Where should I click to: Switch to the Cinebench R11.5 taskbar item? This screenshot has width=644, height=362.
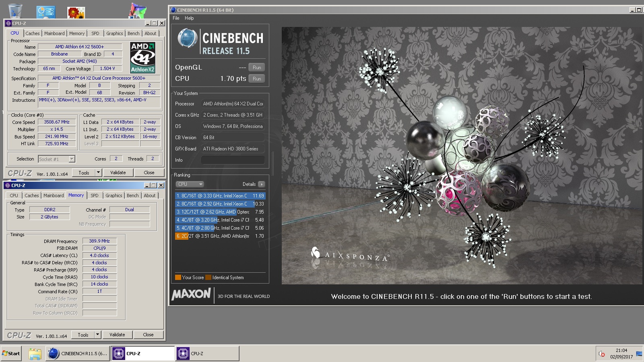point(78,354)
